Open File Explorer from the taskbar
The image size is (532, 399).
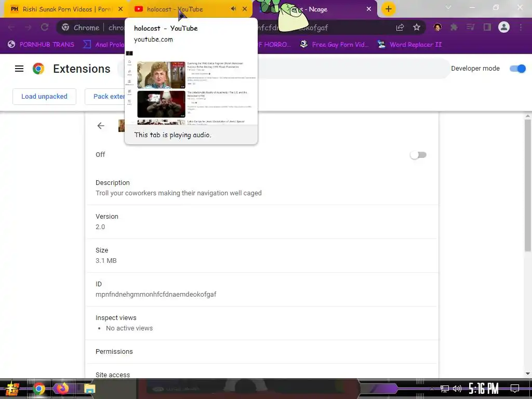[89, 389]
